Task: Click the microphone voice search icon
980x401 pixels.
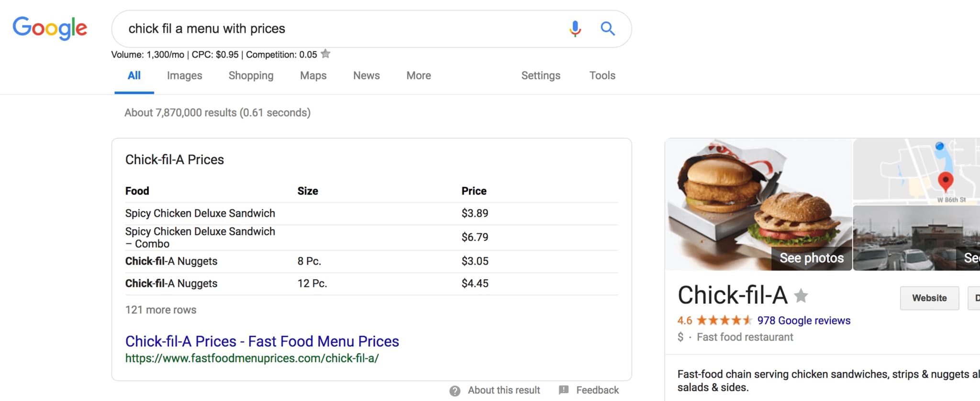Action: [575, 29]
